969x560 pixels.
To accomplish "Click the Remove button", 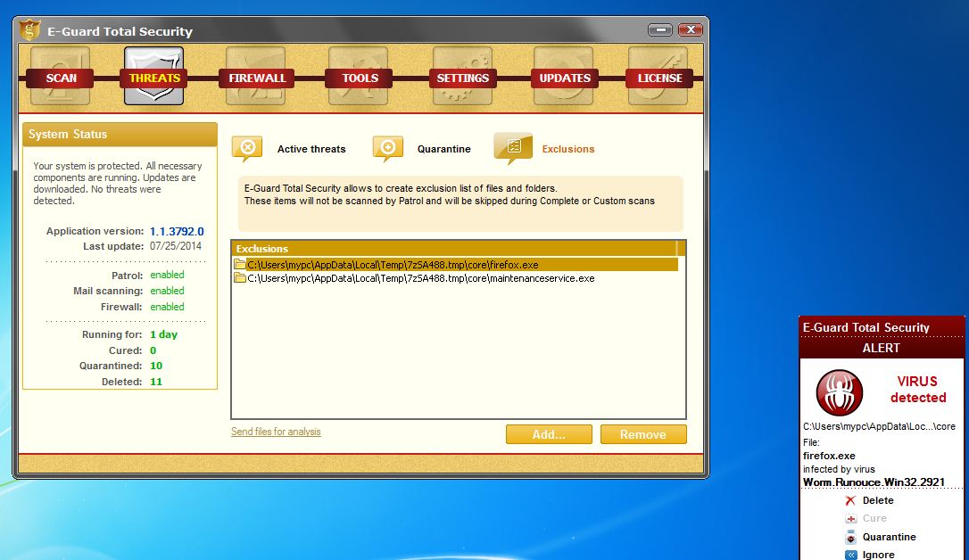I will [x=642, y=434].
